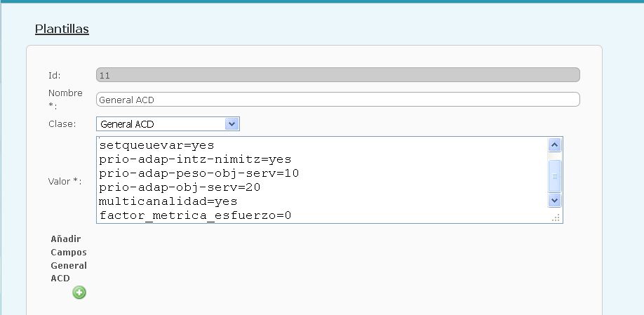Click the Añadir Campos General ACD label
Viewport: 644px width, 315px height.
coord(69,258)
